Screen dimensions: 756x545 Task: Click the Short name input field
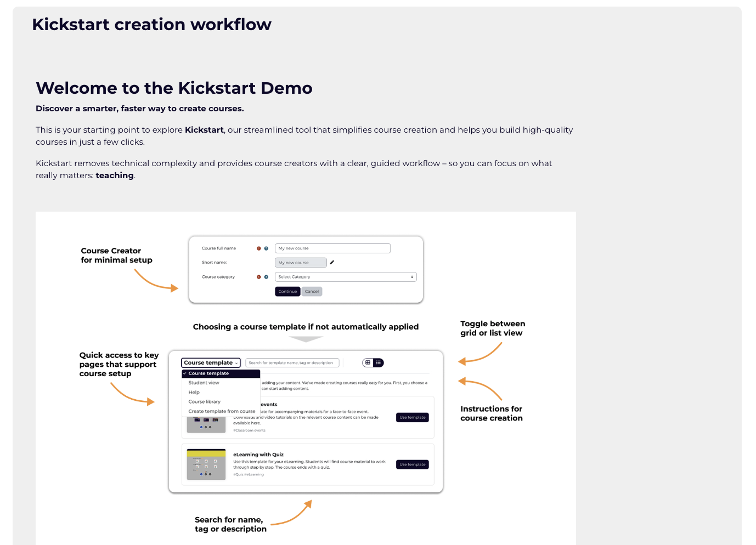point(301,263)
